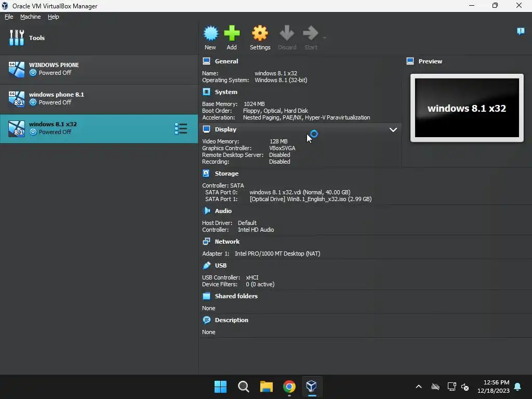This screenshot has height=399, width=532.
Task: Open the Description header link
Action: point(231,320)
